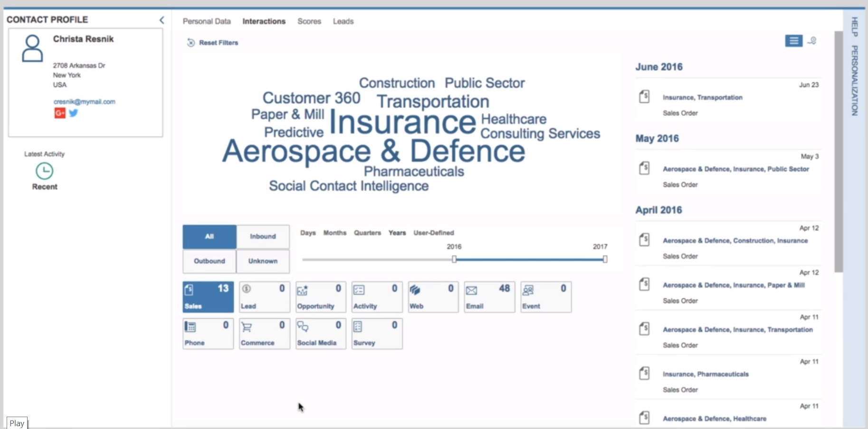
Task: Switch to the Interactions tab
Action: click(264, 21)
